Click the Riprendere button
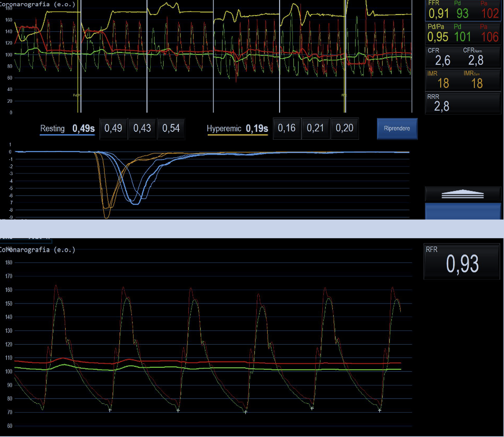The width and height of the screenshot is (504, 437). (397, 128)
